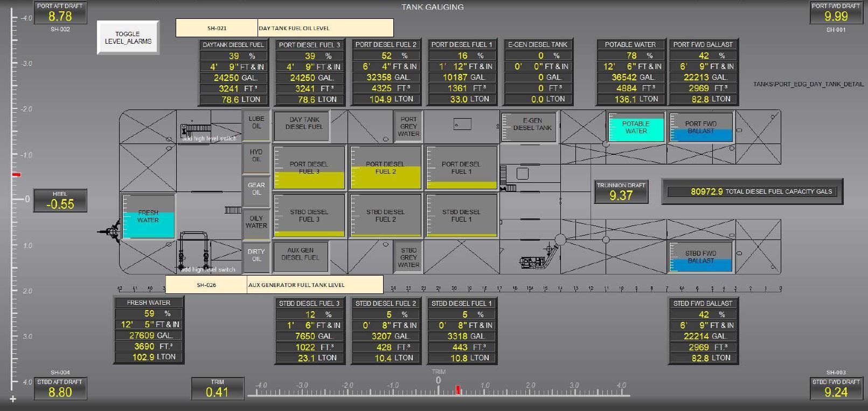Click the red trim indicator marker

(458, 390)
